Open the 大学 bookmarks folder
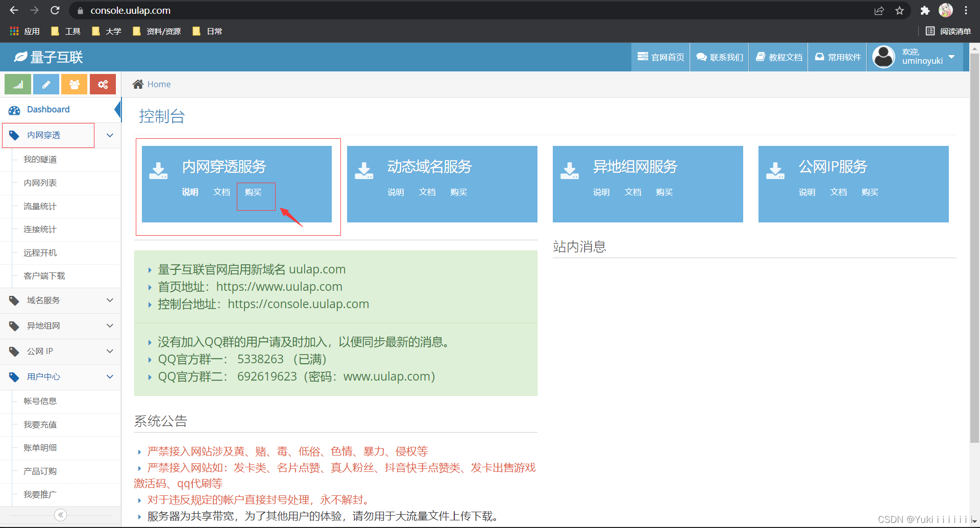The width and height of the screenshot is (980, 528). pos(106,31)
